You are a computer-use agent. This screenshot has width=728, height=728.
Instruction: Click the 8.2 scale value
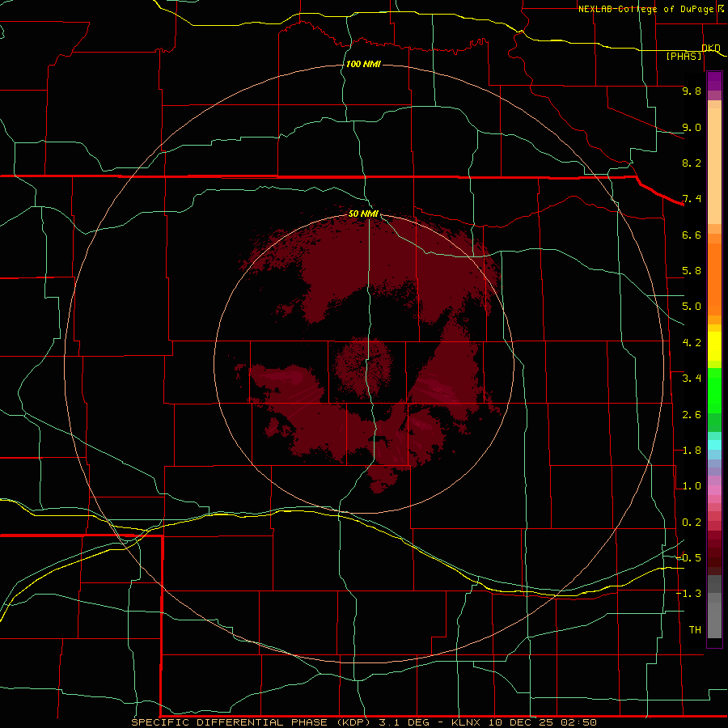click(692, 163)
